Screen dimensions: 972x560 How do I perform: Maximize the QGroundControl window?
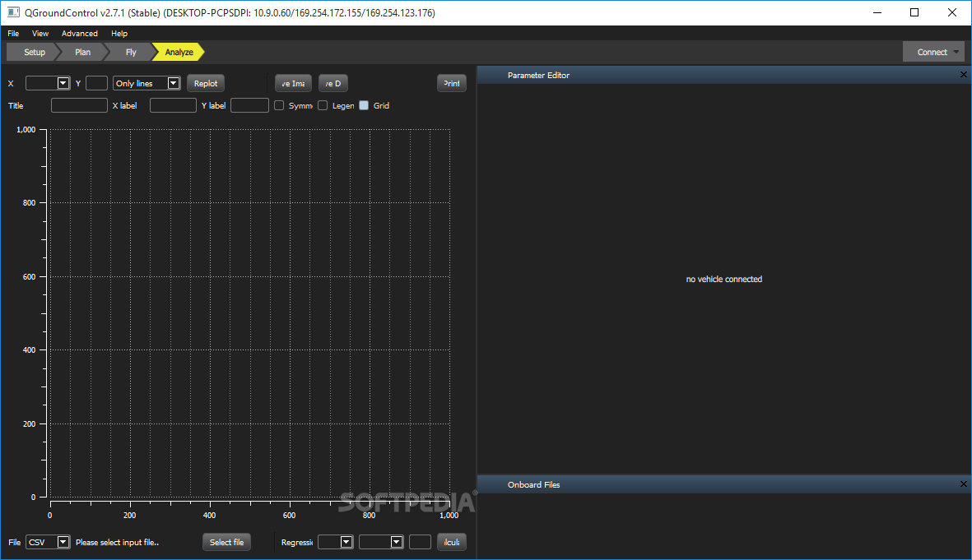[914, 12]
